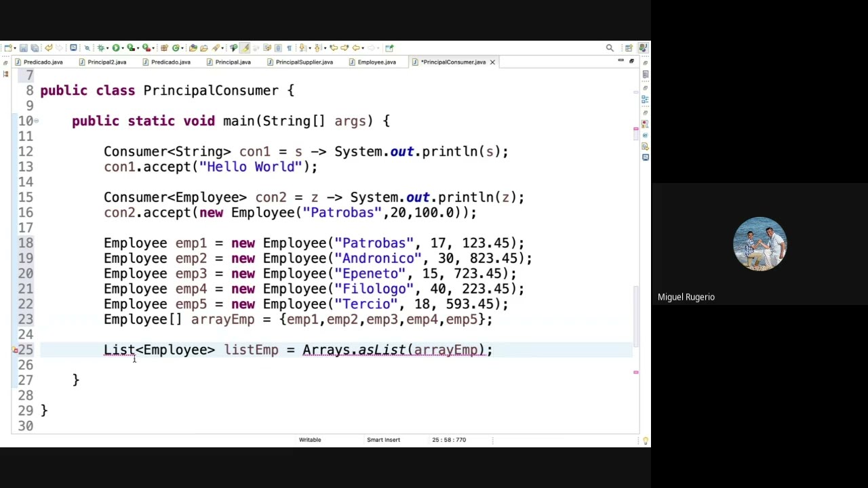Viewport: 868px width, 488px height.
Task: Click the underlined List type on line 25
Action: point(119,350)
